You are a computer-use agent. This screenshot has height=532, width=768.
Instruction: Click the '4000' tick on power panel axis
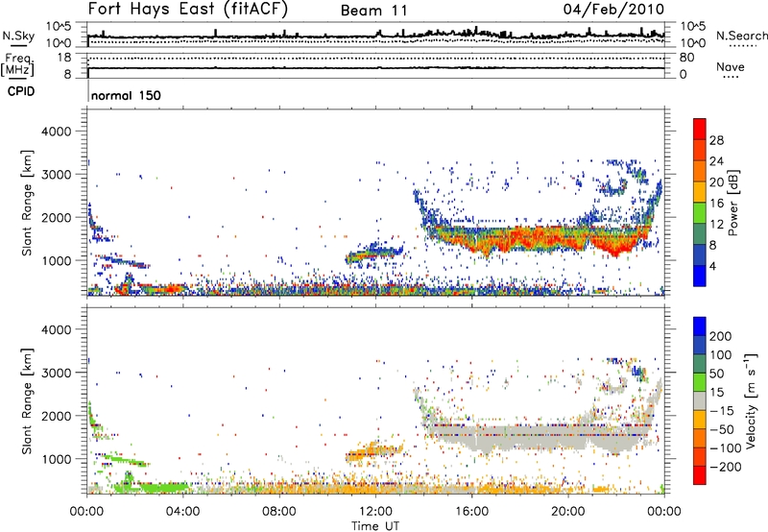pos(57,132)
